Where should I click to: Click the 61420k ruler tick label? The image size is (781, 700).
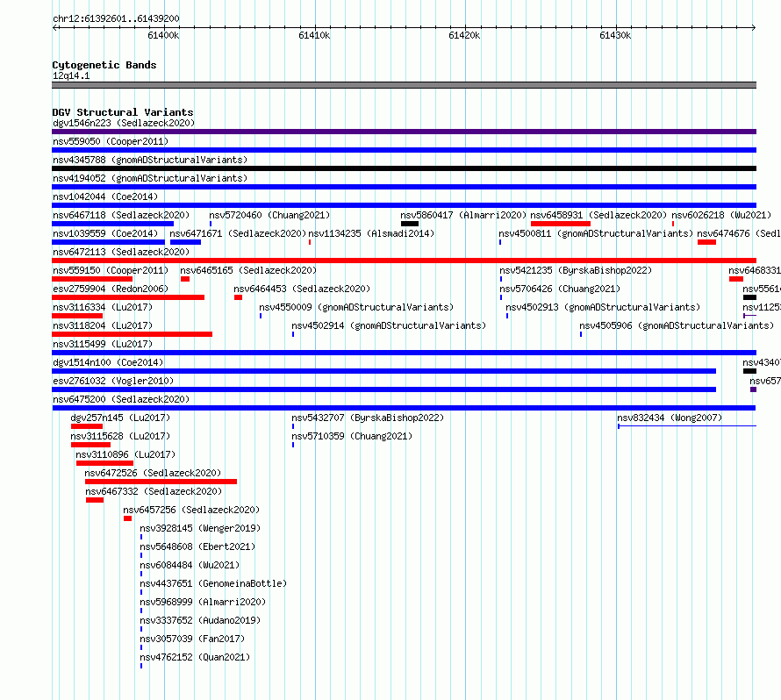464,35
